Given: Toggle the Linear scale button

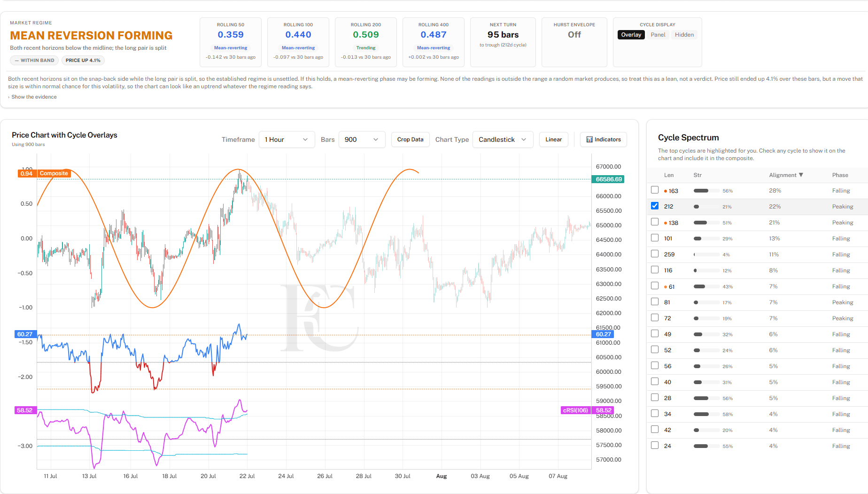Looking at the screenshot, I should coord(554,139).
